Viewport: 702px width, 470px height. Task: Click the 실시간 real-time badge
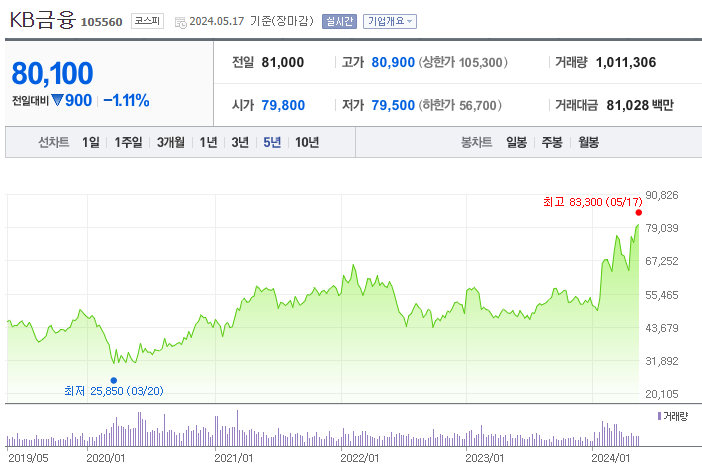[339, 21]
